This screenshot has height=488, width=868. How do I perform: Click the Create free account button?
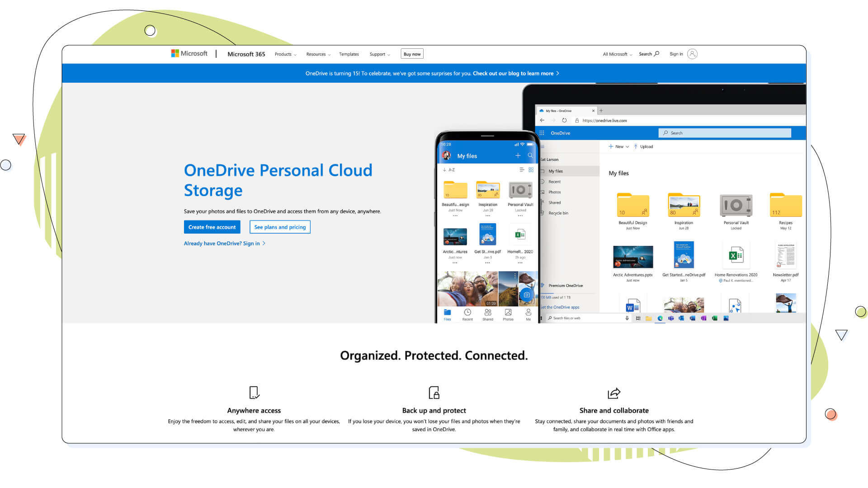(x=212, y=227)
